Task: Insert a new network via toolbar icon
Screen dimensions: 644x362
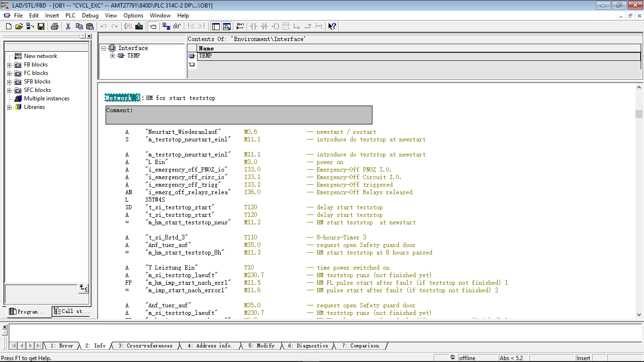Action: coord(240,26)
